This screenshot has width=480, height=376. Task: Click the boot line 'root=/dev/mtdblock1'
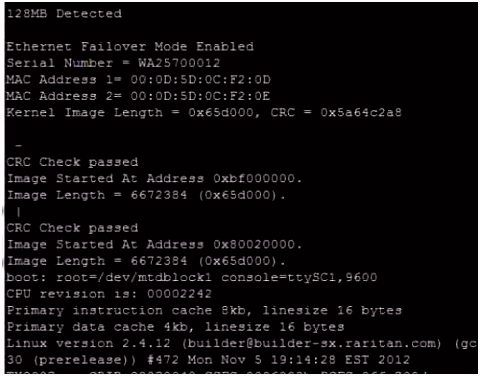pyautogui.click(x=134, y=277)
